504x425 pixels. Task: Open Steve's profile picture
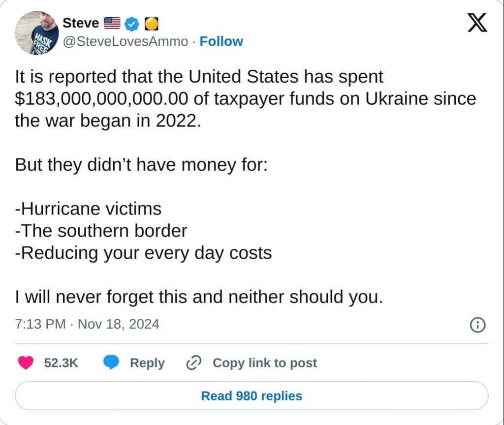(36, 32)
